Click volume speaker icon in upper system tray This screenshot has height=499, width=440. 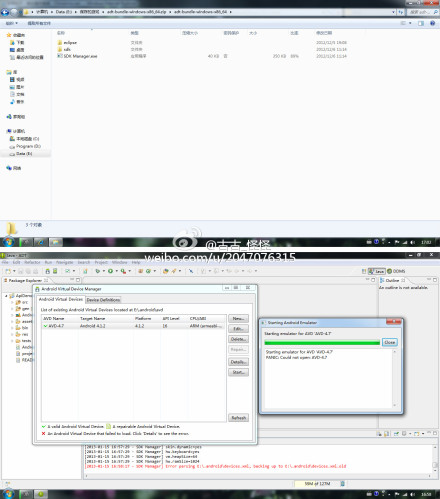412,242
